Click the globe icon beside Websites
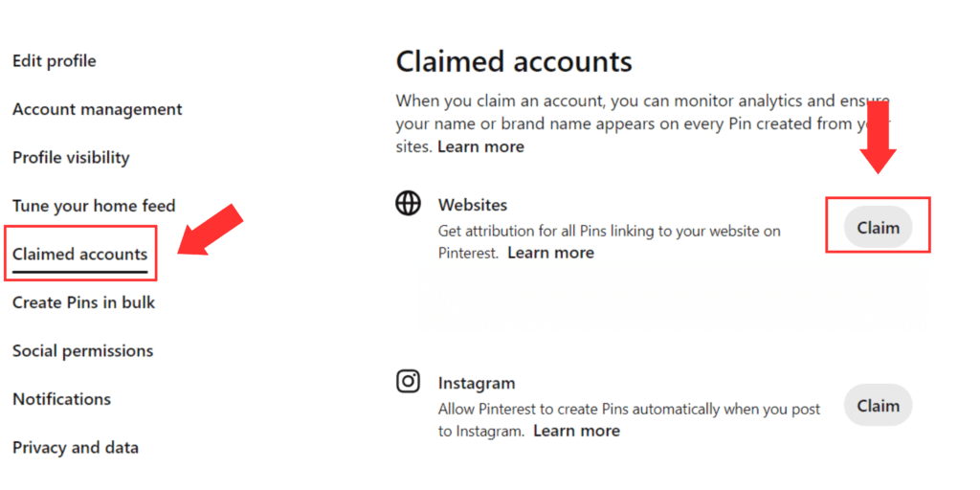Viewport: 980px width, 490px height. click(x=408, y=204)
